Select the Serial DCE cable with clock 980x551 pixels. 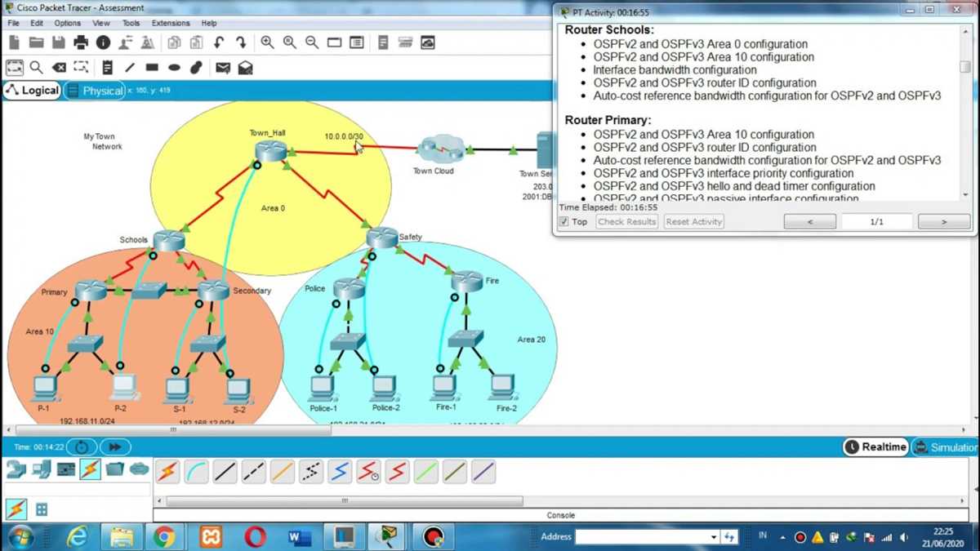(368, 472)
